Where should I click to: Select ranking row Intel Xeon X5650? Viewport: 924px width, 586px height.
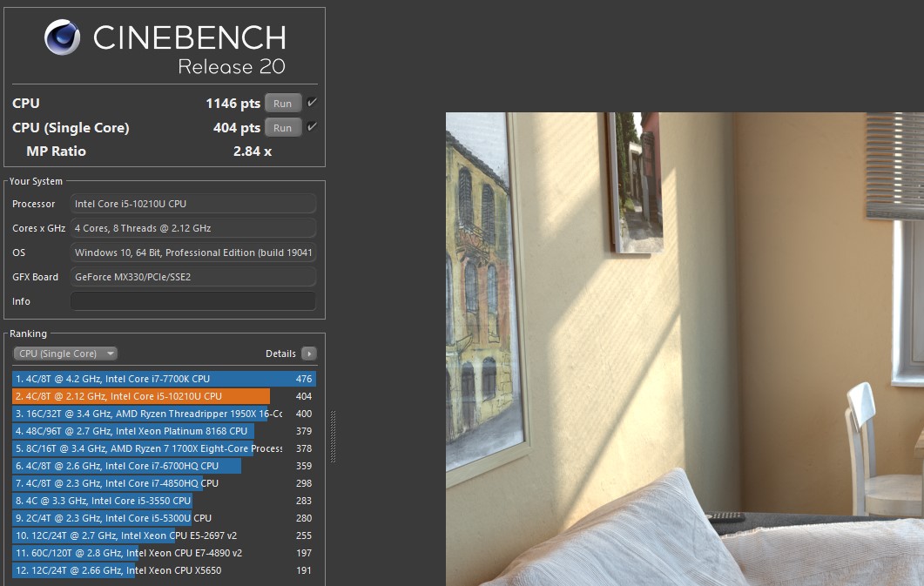point(164,570)
